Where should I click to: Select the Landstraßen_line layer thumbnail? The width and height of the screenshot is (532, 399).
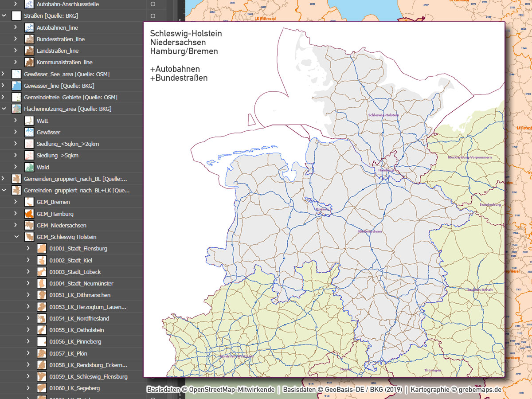point(29,50)
